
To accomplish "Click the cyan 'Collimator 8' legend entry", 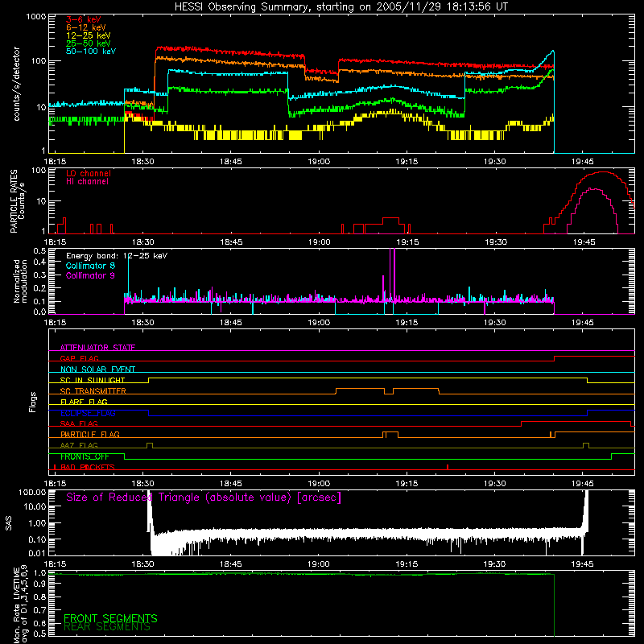I will (x=90, y=266).
